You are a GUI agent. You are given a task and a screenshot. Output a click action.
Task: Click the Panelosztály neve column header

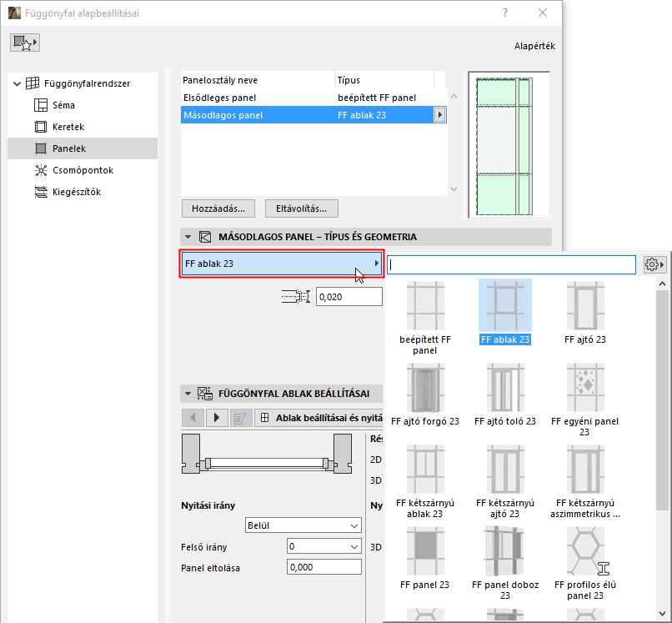pos(258,80)
